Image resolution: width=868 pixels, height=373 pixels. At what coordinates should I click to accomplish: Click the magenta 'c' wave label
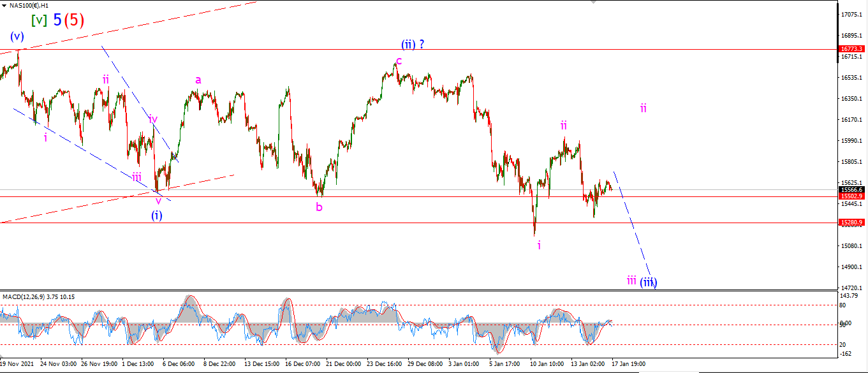click(x=399, y=61)
